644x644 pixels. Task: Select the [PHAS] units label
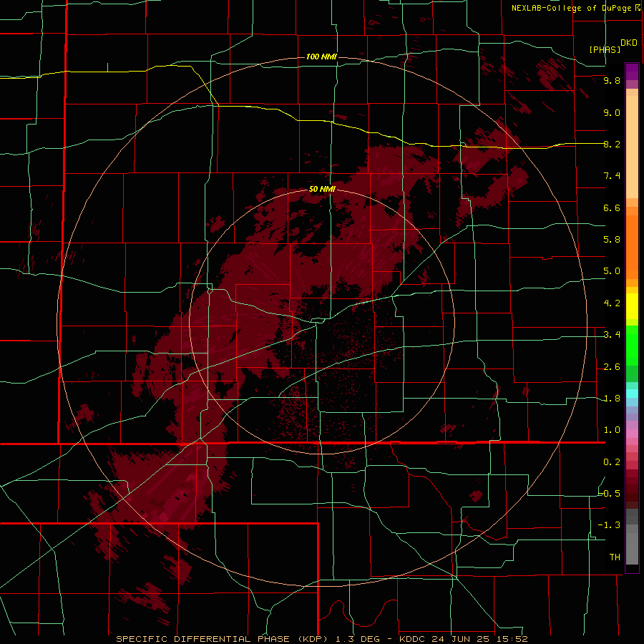pos(605,49)
